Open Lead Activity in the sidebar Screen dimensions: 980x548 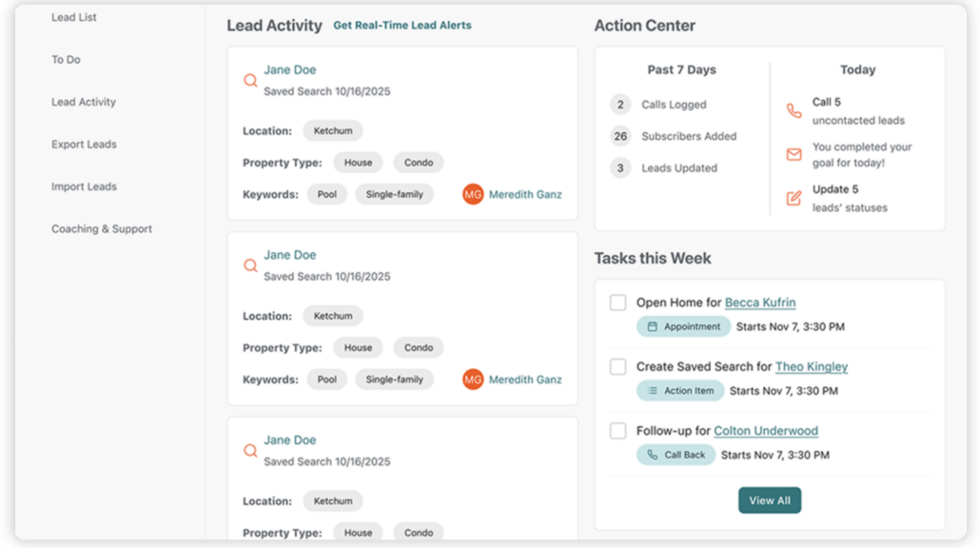[84, 102]
